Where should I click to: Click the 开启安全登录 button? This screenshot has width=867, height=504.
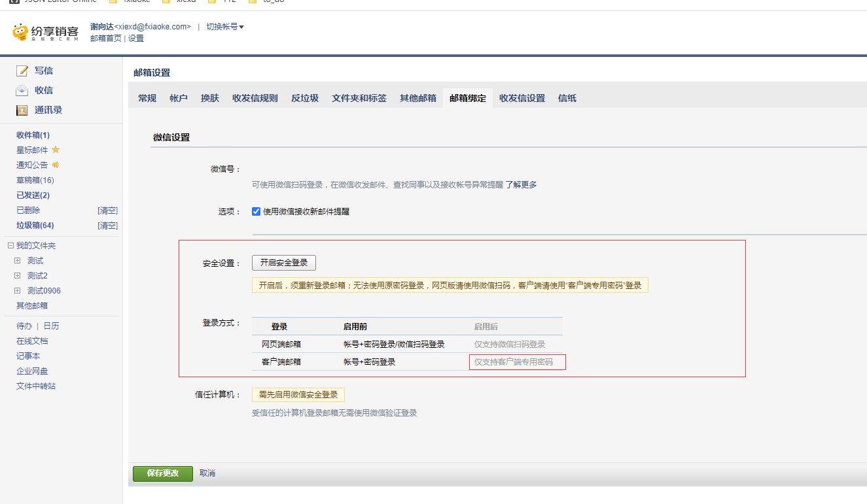point(284,263)
